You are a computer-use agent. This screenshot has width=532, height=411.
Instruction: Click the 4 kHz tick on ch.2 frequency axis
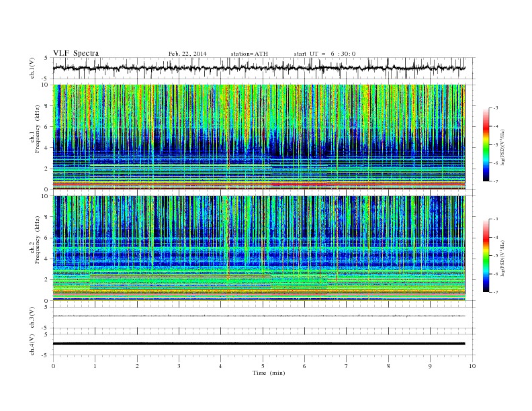47,259
